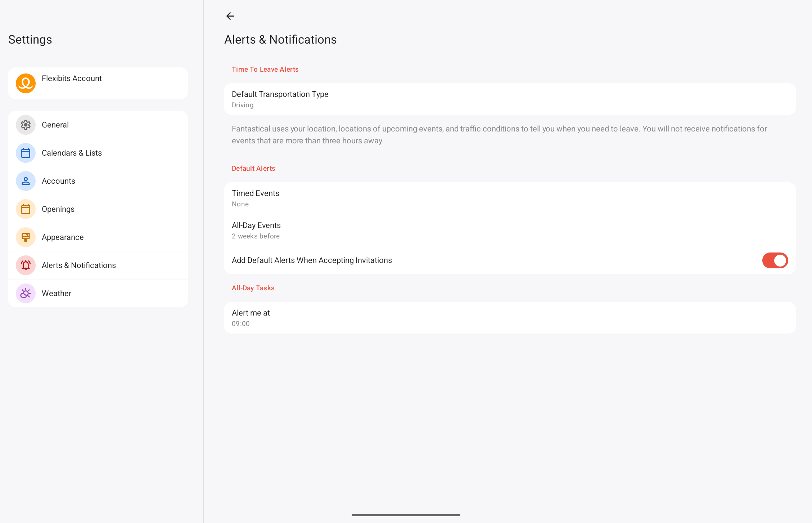Select Alerts & Notifications sidebar label
812x523 pixels.
(79, 265)
